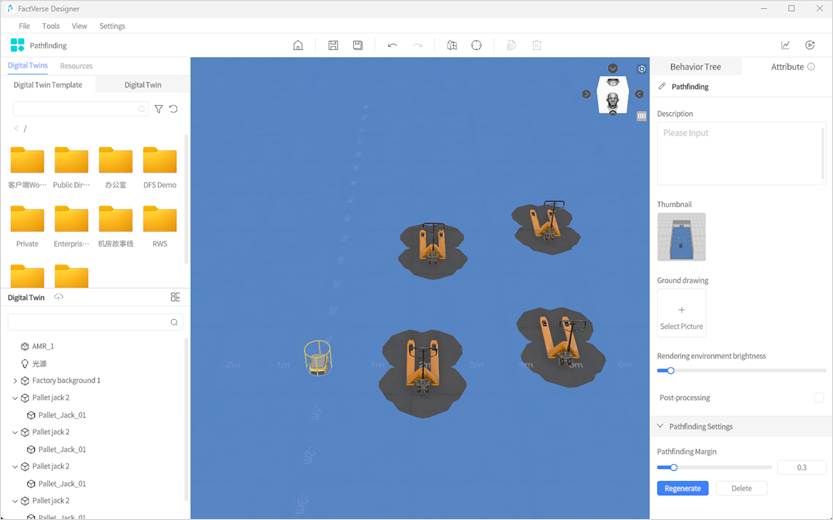
Task: Click the refresh icon in template panel
Action: (x=173, y=109)
